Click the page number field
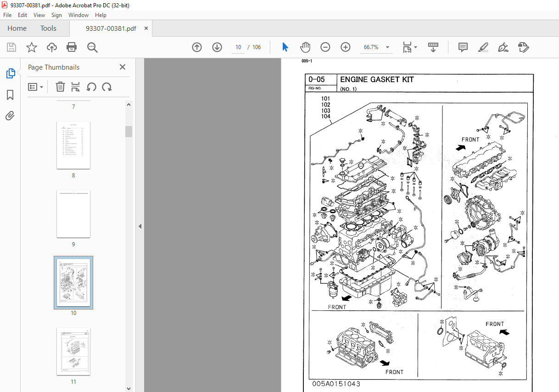Image resolution: width=559 pixels, height=392 pixels. click(238, 47)
